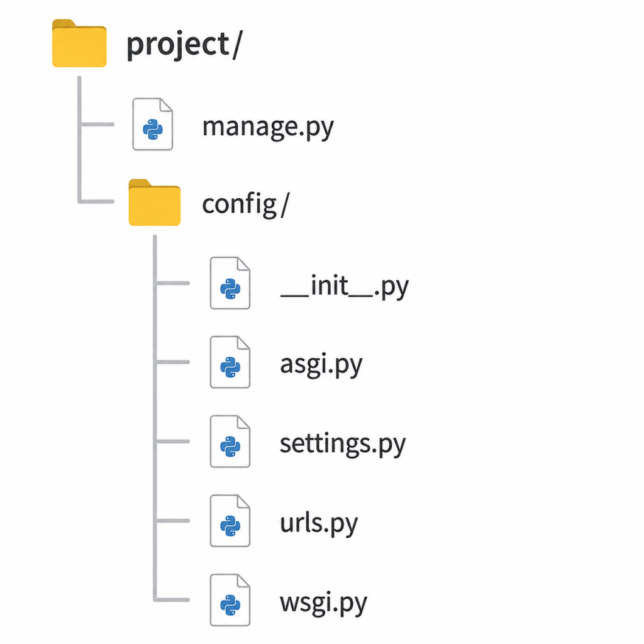Image resolution: width=644 pixels, height=644 pixels.
Task: Click the wsgi.py Python file icon
Action: pos(230,599)
